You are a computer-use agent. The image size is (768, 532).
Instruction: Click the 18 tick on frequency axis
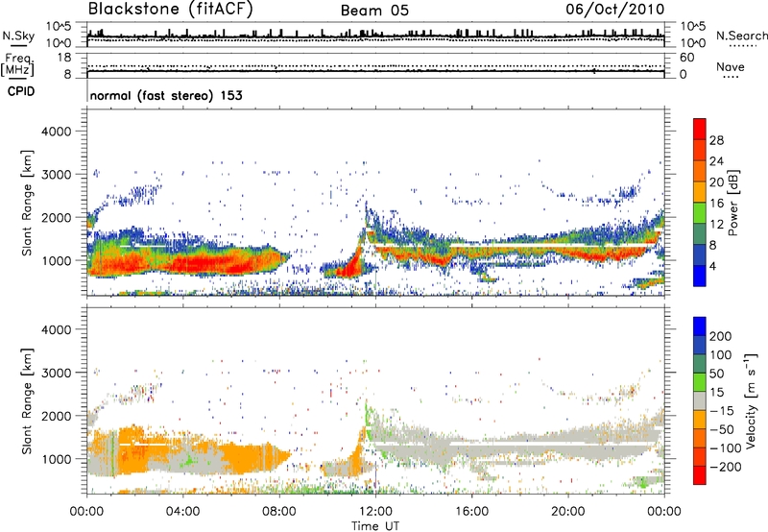(x=64, y=58)
